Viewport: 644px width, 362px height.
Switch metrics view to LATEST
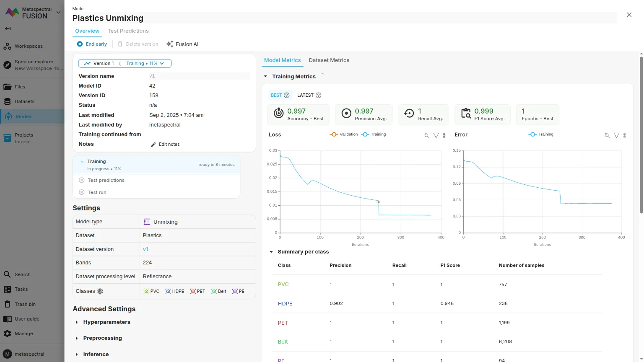305,95
